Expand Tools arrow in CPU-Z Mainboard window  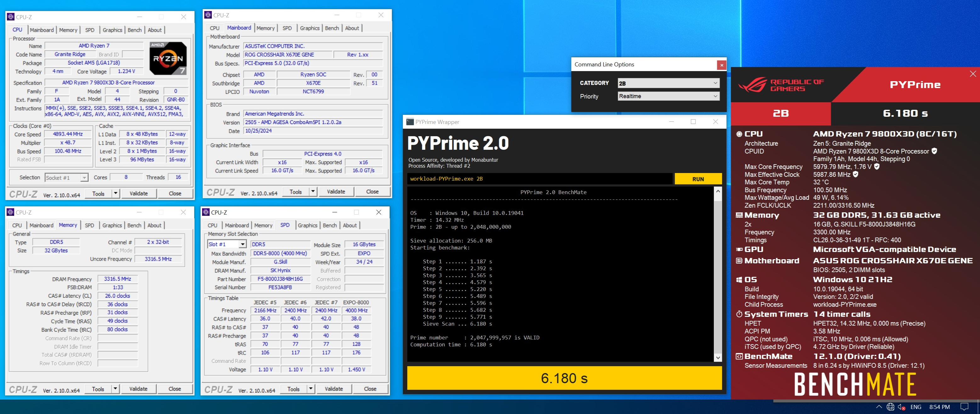313,192
